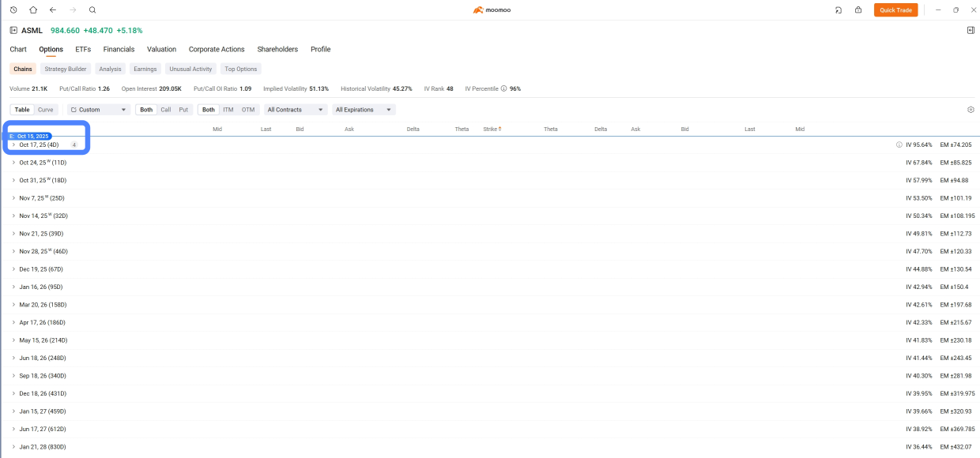Screen dimensions: 980x458
Task: Click the IV 36.44% value
Action: point(919,447)
